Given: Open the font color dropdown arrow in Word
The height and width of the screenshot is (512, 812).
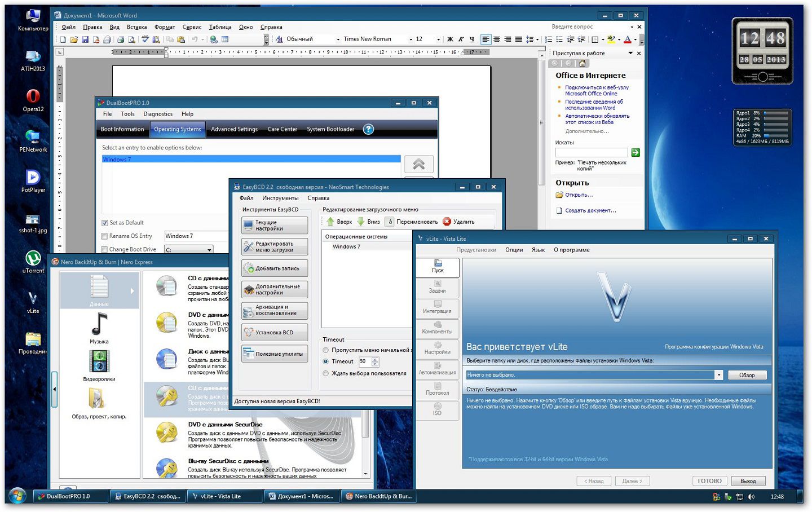Looking at the screenshot, I should click(635, 39).
